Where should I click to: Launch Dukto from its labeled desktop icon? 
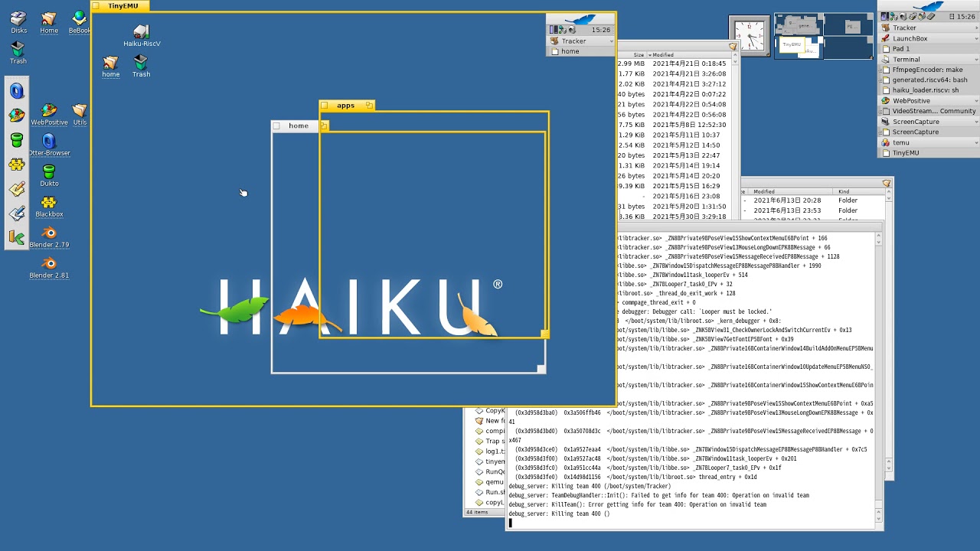coord(49,175)
